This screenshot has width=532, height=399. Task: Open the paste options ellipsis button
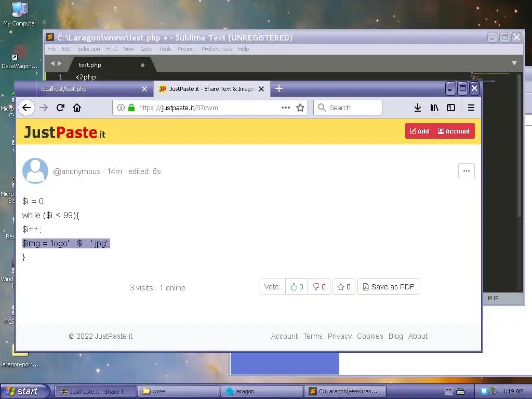pos(467,171)
